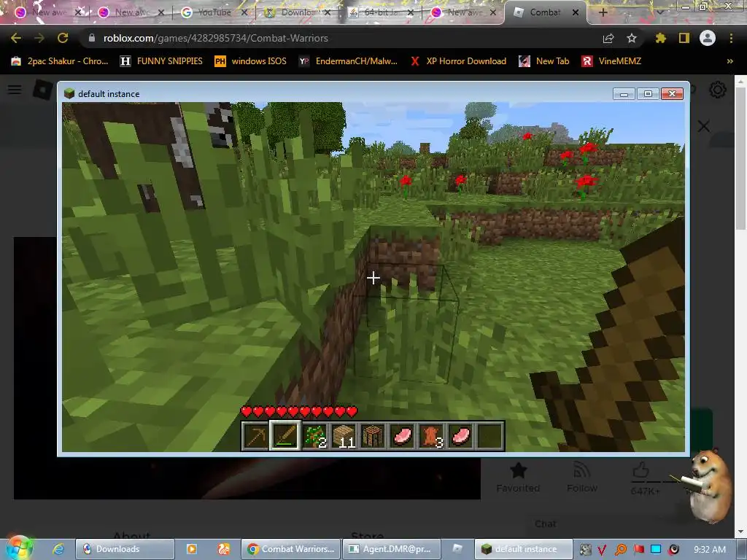Open Windows Media Player taskbar icon
The height and width of the screenshot is (560, 747).
pyautogui.click(x=192, y=549)
